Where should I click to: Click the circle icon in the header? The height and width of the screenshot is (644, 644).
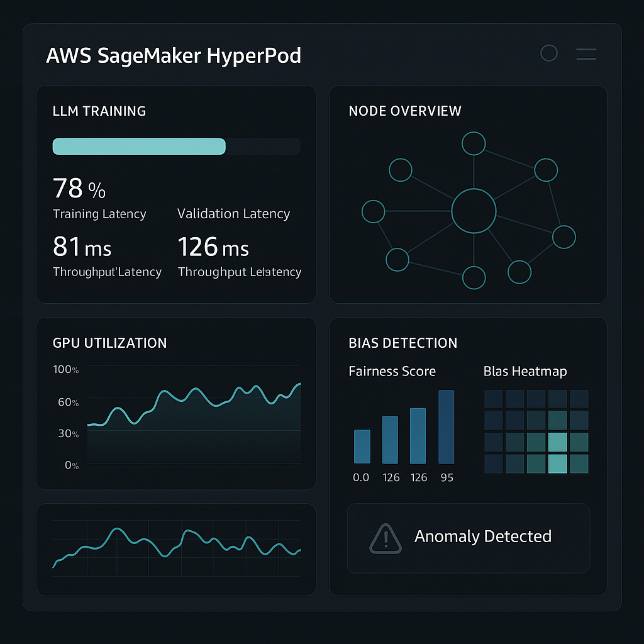point(548,53)
